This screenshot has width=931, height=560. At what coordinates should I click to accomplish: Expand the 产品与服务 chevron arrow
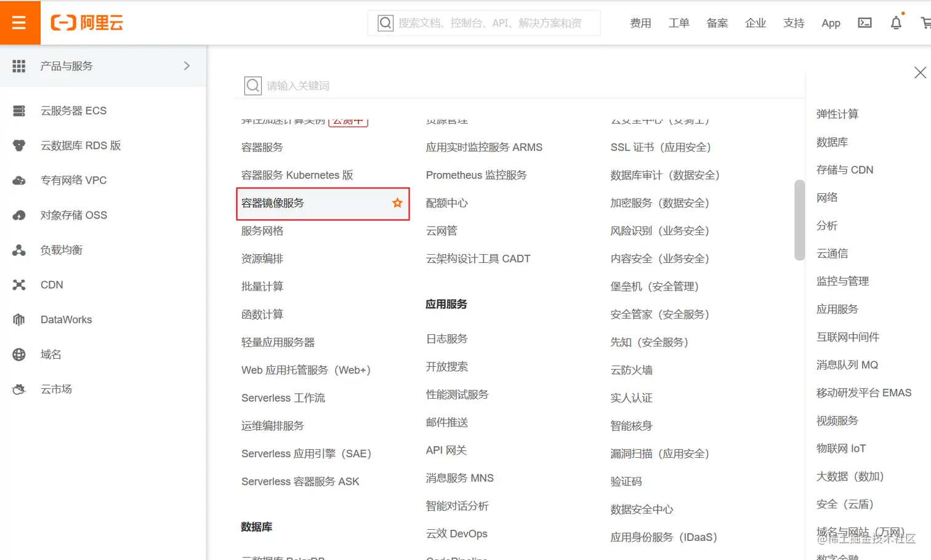coord(187,66)
